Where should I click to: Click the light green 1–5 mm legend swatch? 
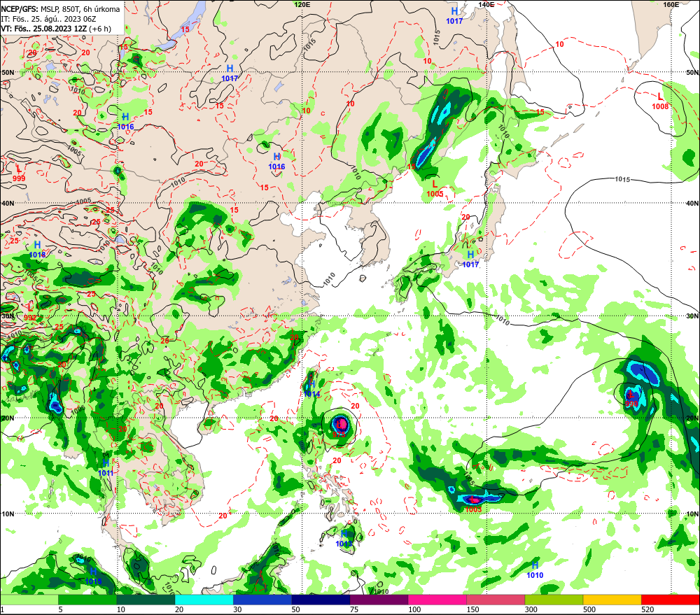29,600
